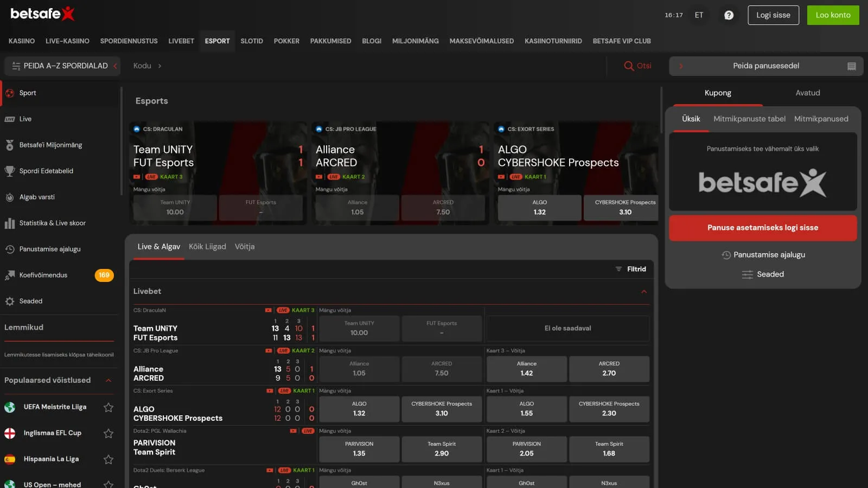Screen dimensions: 868x488
Task: Click the Panustamise ajalugu clock icon in sidebar
Action: (x=10, y=249)
